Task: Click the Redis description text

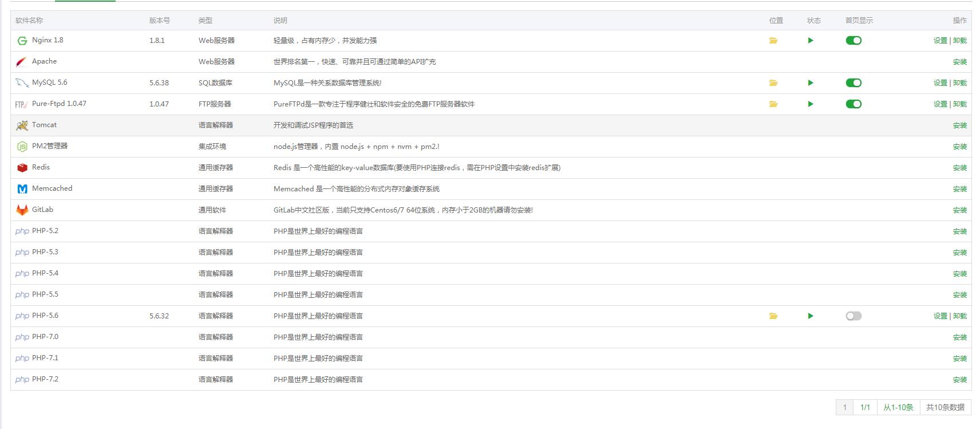Action: pos(417,168)
